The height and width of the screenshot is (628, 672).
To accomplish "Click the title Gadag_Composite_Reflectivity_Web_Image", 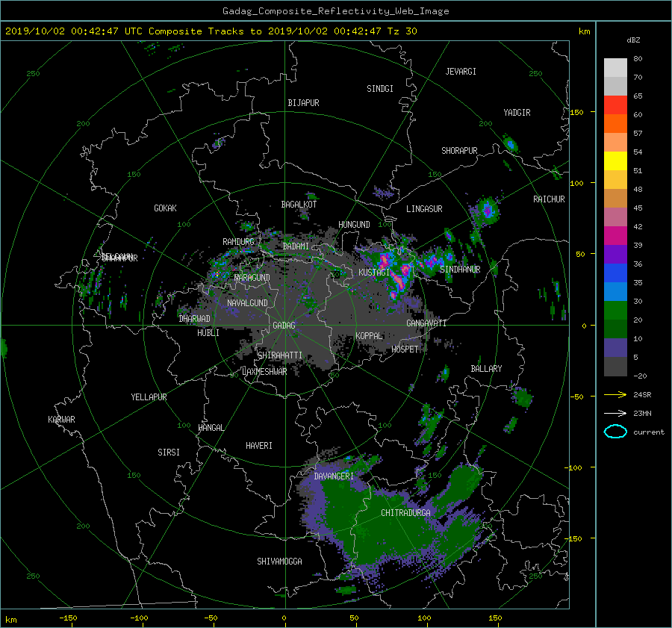I will 335,11.
